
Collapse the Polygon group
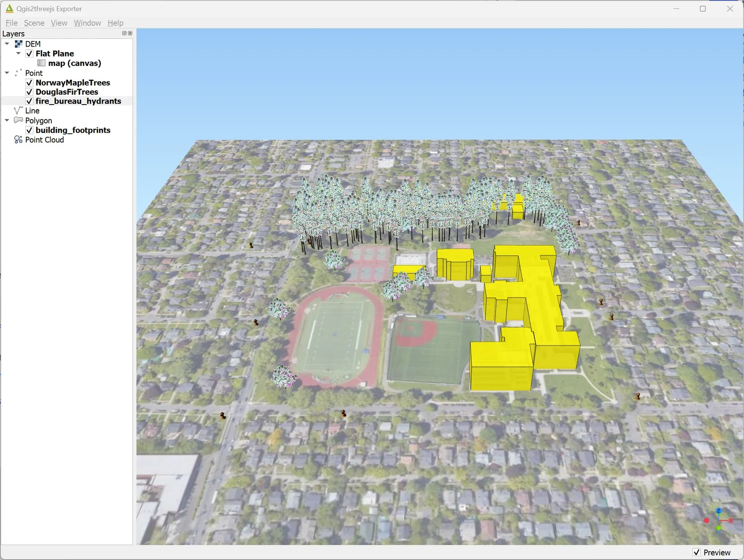6,120
